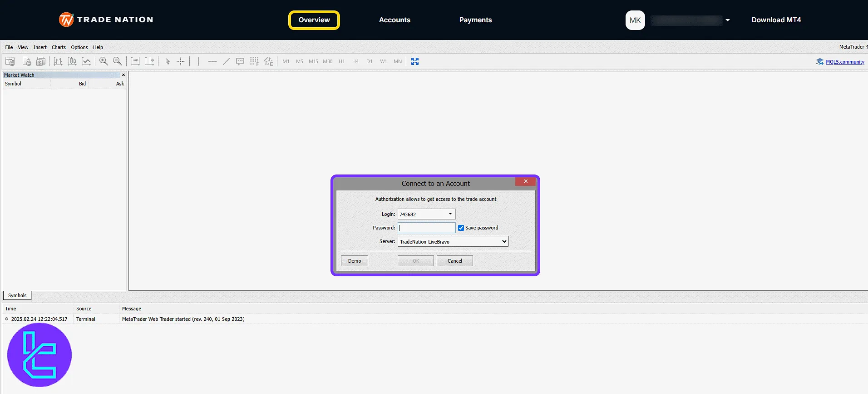The width and height of the screenshot is (868, 394).
Task: Select the Cursor arrow tool
Action: 167,61
